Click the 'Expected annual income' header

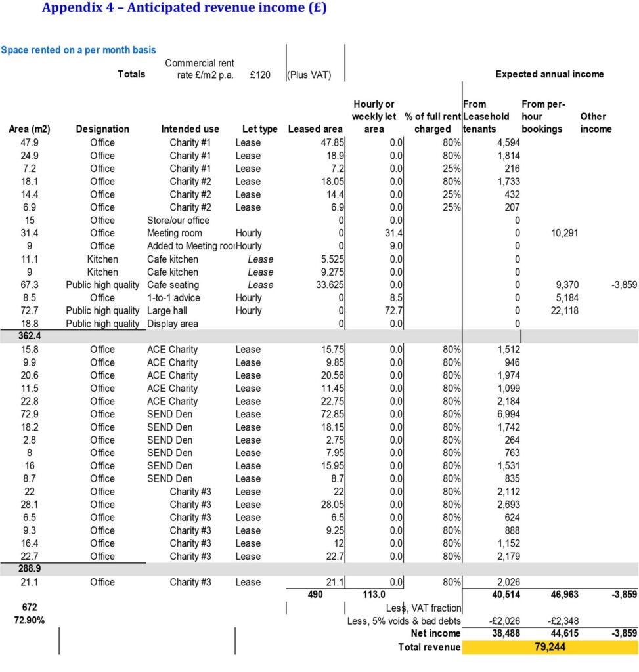pos(550,74)
